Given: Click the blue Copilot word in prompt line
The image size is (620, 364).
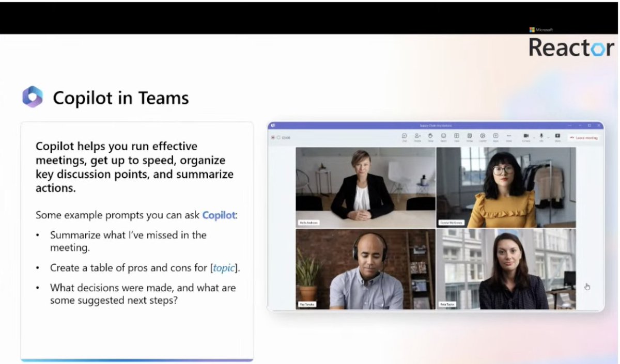Looking at the screenshot, I should coord(219,215).
